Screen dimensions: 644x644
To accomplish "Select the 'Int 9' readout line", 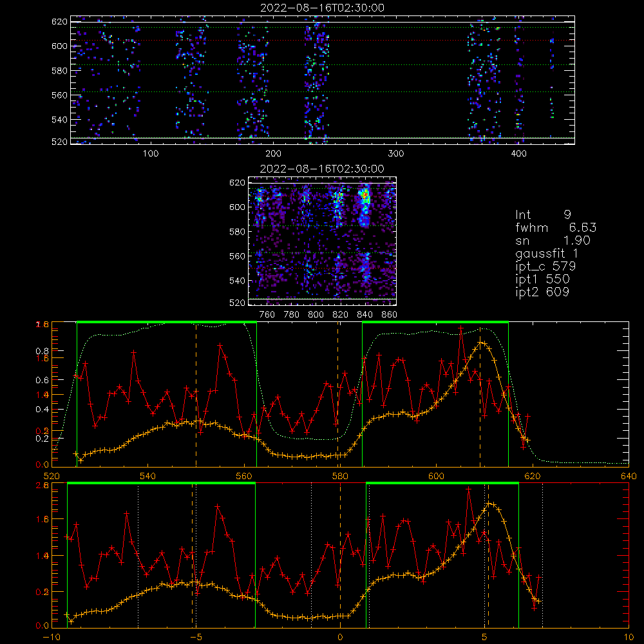I will pos(543,215).
